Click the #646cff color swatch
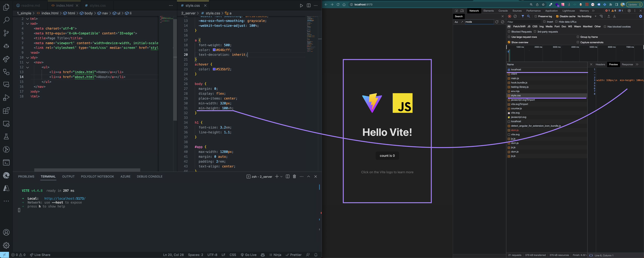 [x=214, y=50]
